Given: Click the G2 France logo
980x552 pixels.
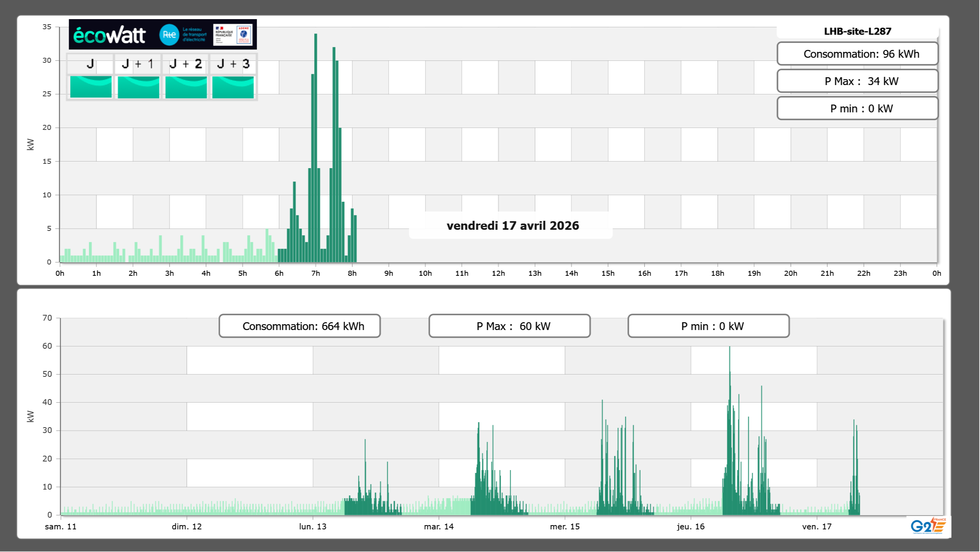Looking at the screenshot, I should (928, 526).
